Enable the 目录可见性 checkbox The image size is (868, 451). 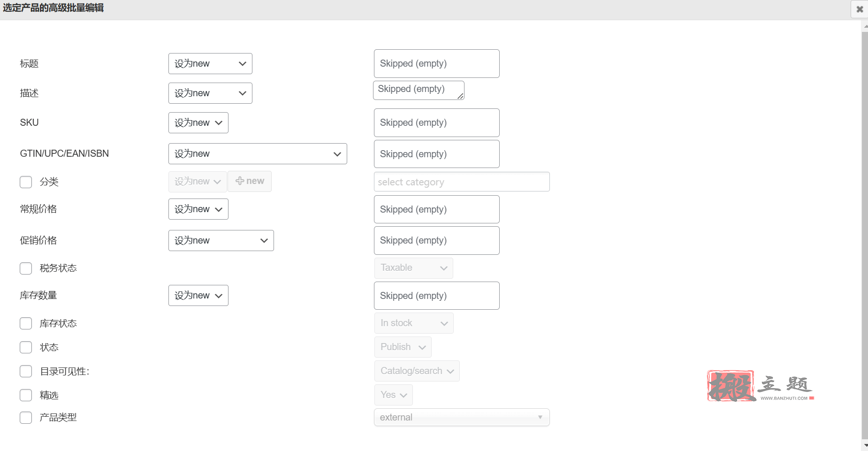(26, 371)
